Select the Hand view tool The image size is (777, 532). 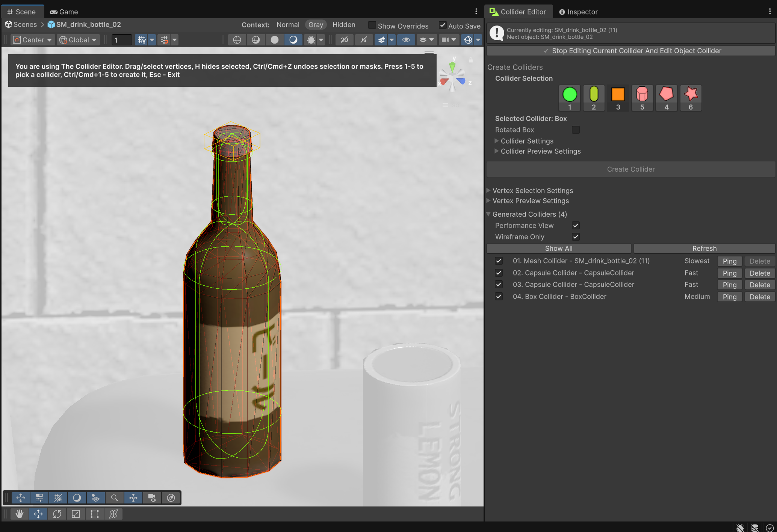(20, 514)
